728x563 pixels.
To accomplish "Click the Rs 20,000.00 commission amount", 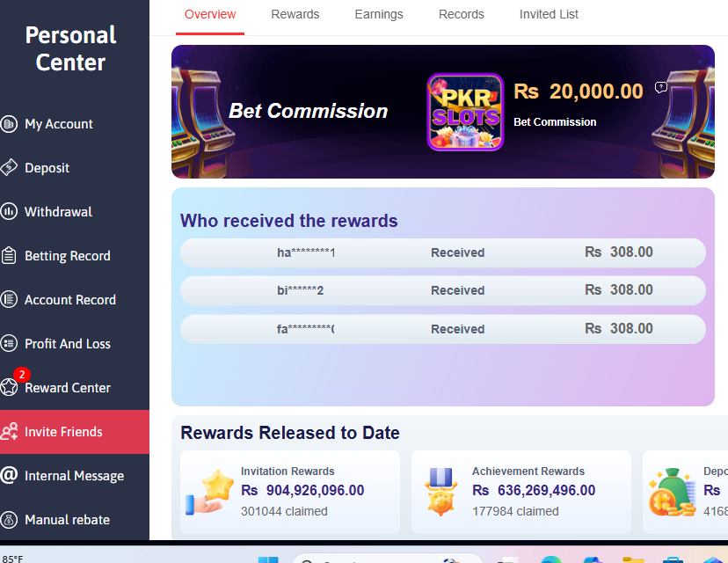I will (578, 91).
